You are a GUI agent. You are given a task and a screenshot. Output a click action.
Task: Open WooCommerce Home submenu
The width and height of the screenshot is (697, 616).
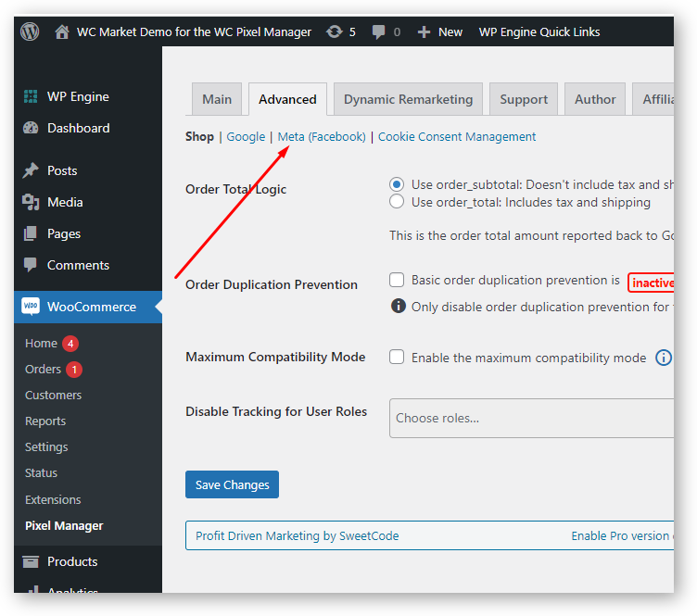click(42, 344)
